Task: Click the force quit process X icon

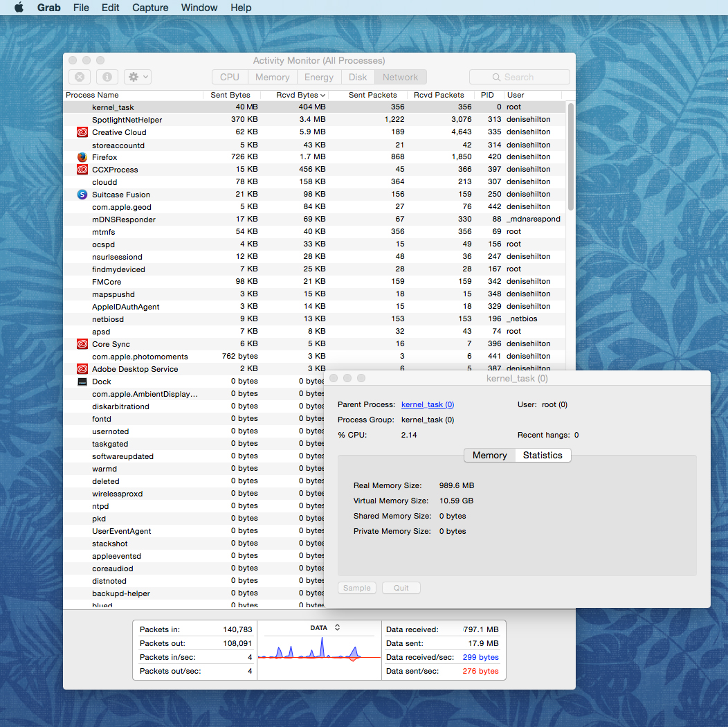Action: (x=80, y=77)
